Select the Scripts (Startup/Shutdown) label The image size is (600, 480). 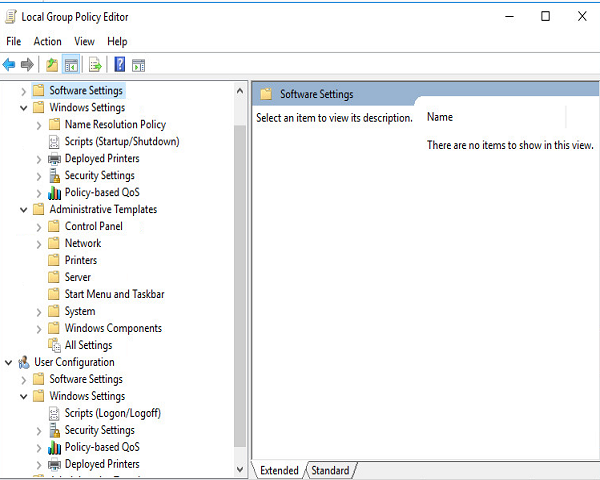click(x=122, y=141)
